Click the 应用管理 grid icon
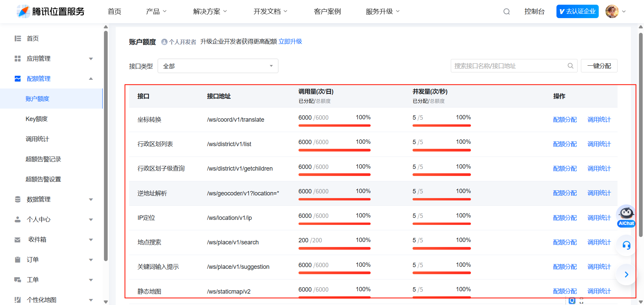 (18, 59)
